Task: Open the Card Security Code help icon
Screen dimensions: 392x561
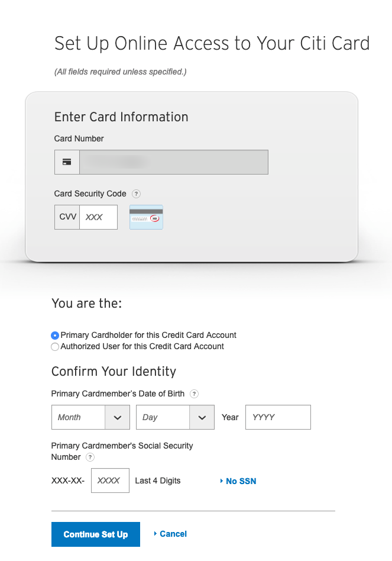Action: [x=136, y=194]
